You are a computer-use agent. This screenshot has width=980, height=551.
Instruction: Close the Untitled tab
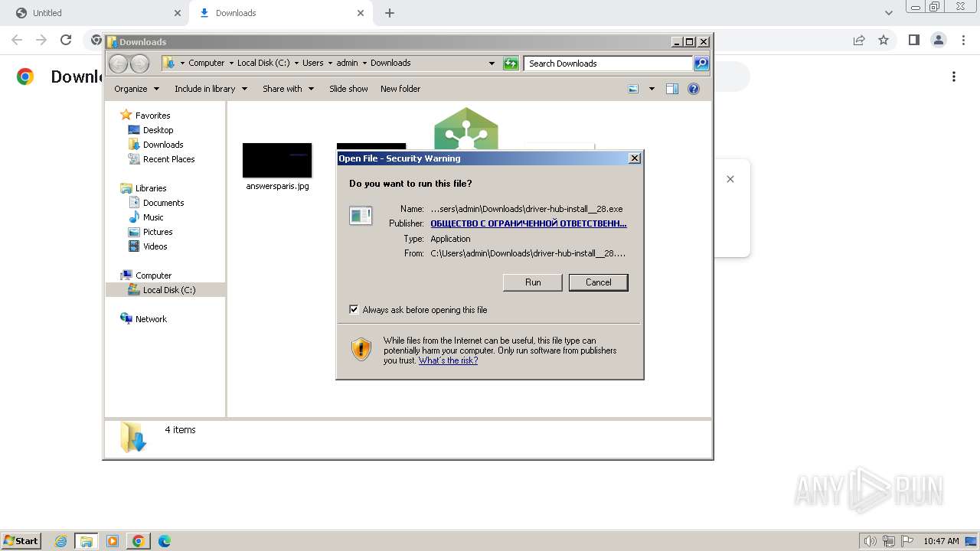click(178, 13)
